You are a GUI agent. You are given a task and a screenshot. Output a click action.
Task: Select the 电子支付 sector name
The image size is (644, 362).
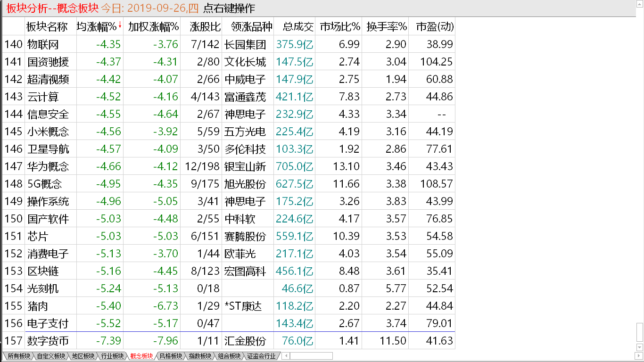pos(48,323)
